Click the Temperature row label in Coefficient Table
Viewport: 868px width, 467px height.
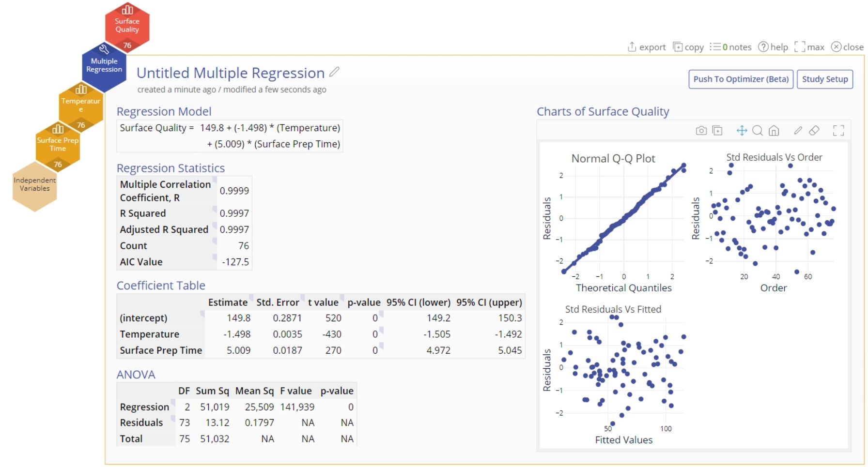(150, 334)
